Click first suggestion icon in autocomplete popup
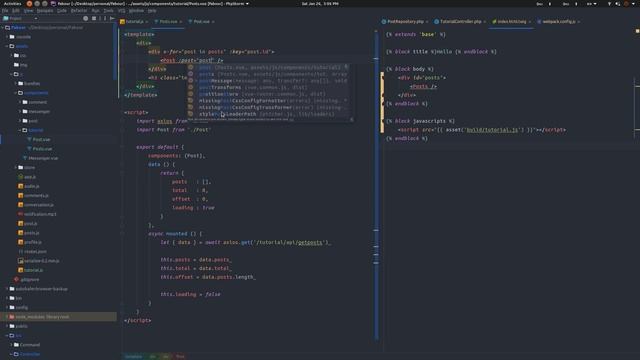The width and height of the screenshot is (640, 360). pos(191,67)
